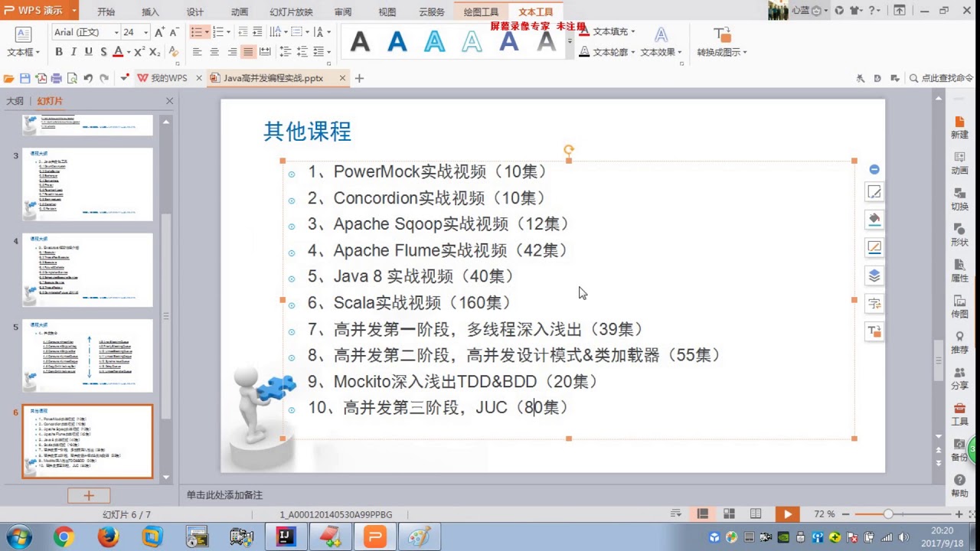
Task: Print the presentation
Action: pyautogui.click(x=57, y=78)
